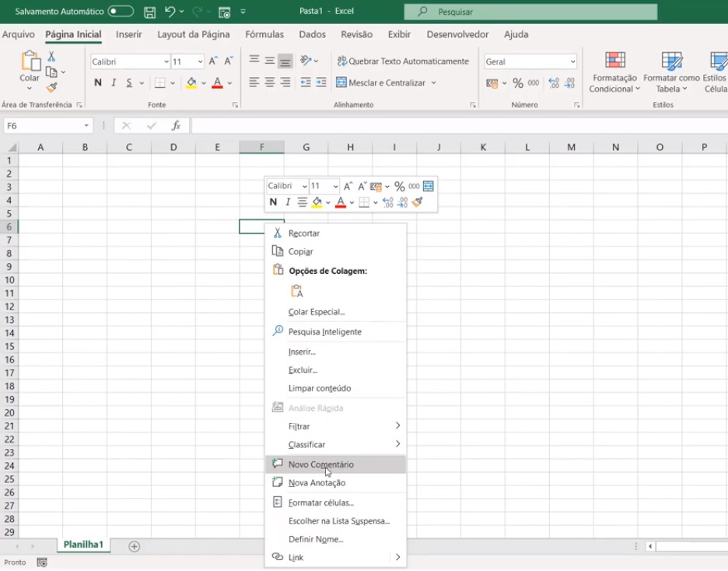Click ribbon increase decimal icon
Viewport: 728px width, 571px height.
click(x=554, y=83)
